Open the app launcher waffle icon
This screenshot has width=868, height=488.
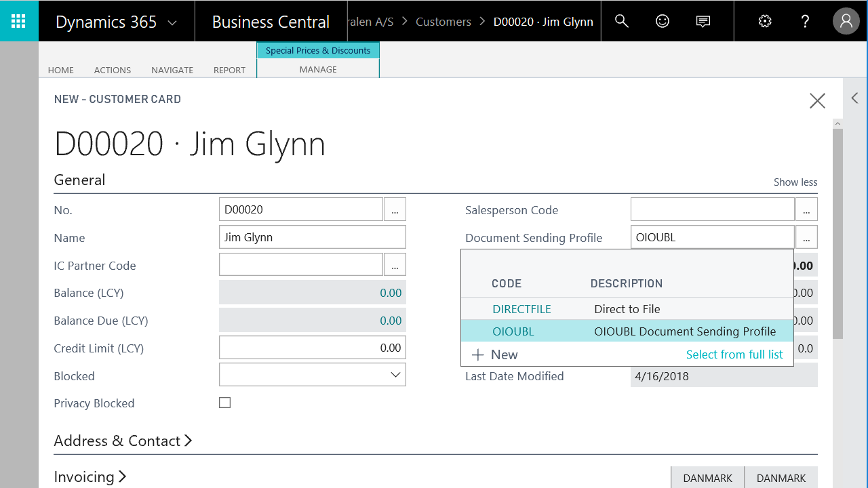coord(19,21)
